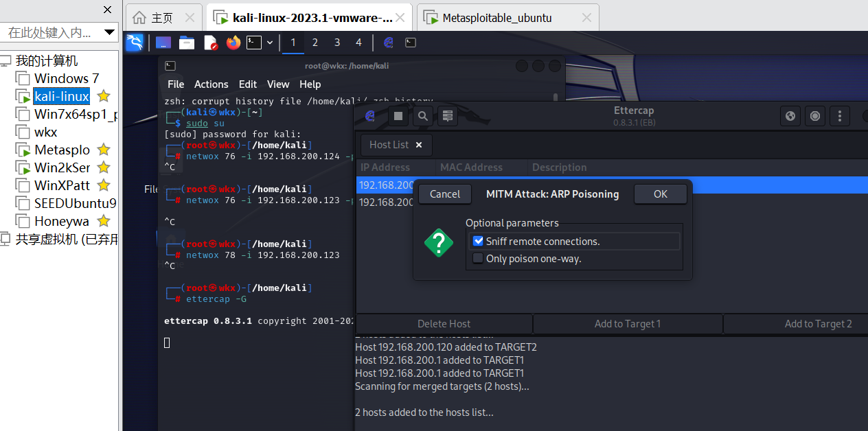Click Ettercap scan for hosts magnifier icon
This screenshot has width=868, height=431.
point(423,116)
